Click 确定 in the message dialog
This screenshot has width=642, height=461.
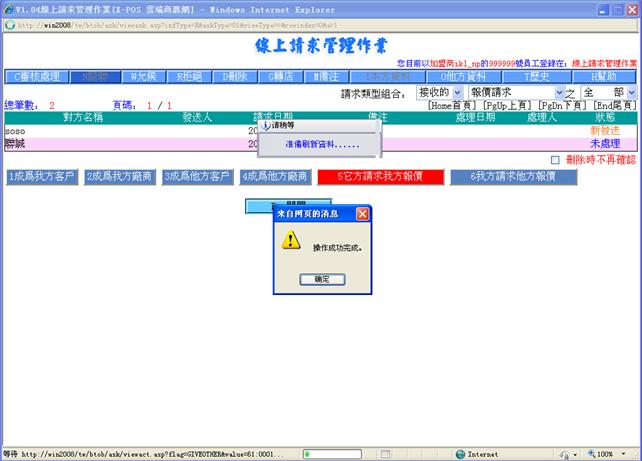[x=321, y=279]
